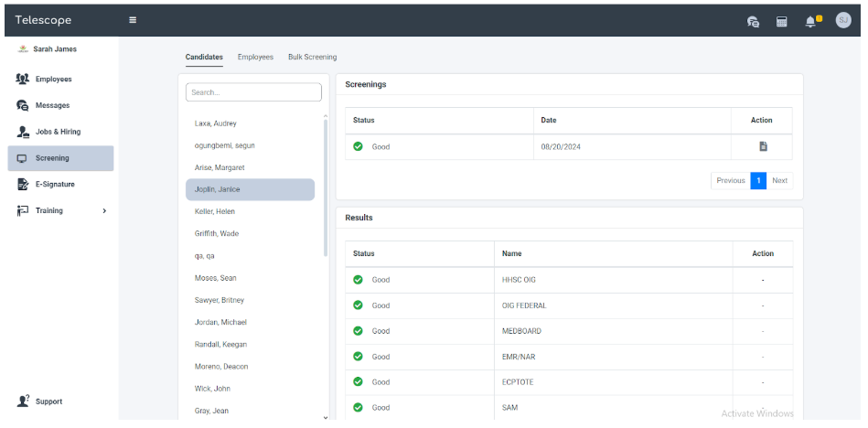
Task: Select candidate Keller, Helen
Action: tap(215, 211)
